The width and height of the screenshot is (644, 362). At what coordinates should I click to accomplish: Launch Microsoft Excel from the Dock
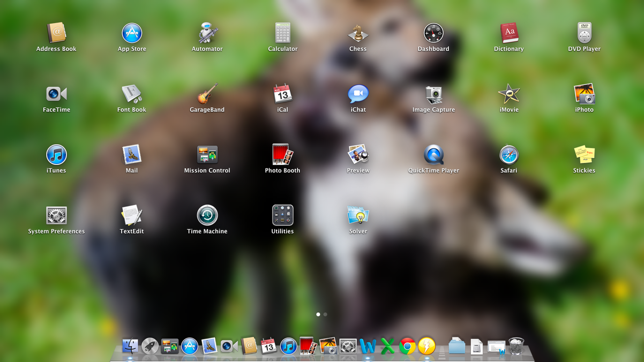(387, 346)
